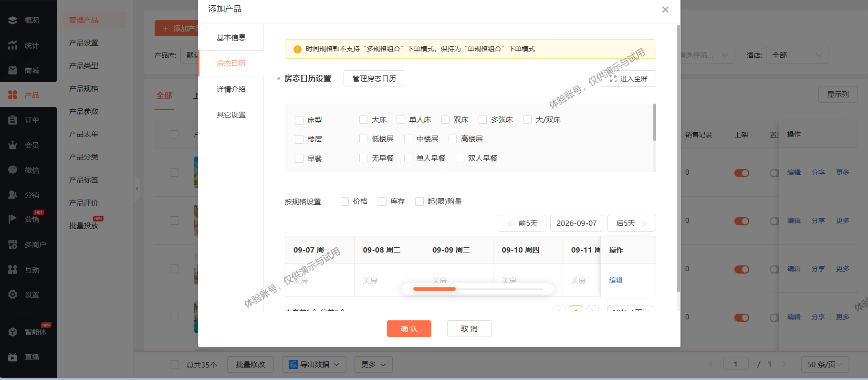The height and width of the screenshot is (380, 868).
Task: Open the 50 条/页 page size dropdown
Action: (825, 364)
